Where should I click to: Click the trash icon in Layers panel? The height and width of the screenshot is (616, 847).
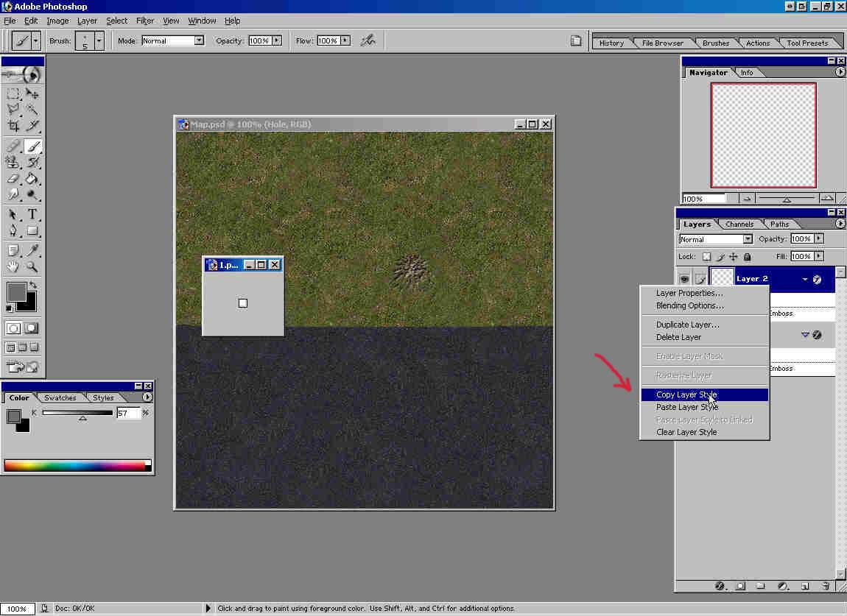pyautogui.click(x=826, y=586)
